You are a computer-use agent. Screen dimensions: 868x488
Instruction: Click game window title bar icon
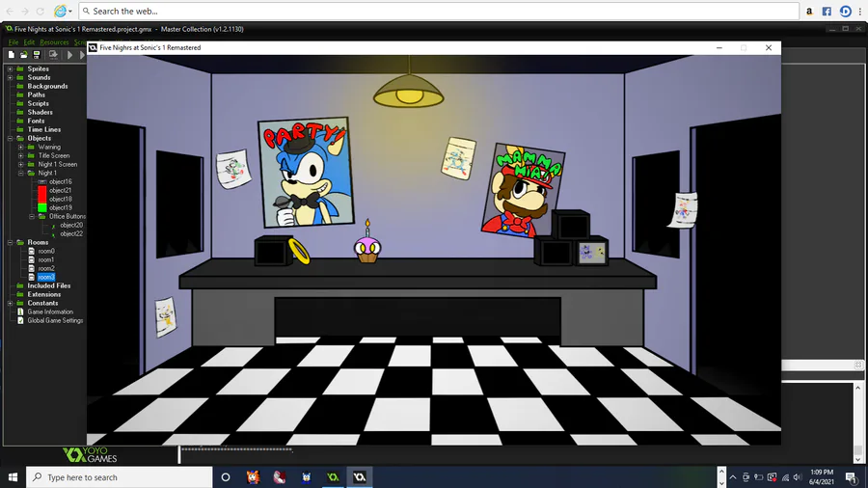click(x=93, y=48)
